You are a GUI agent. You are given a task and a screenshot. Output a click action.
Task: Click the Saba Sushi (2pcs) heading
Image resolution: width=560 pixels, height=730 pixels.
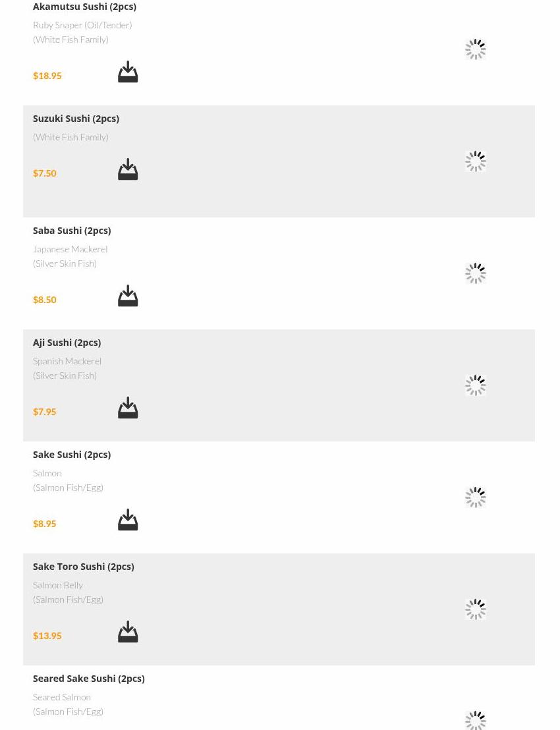coord(72,231)
